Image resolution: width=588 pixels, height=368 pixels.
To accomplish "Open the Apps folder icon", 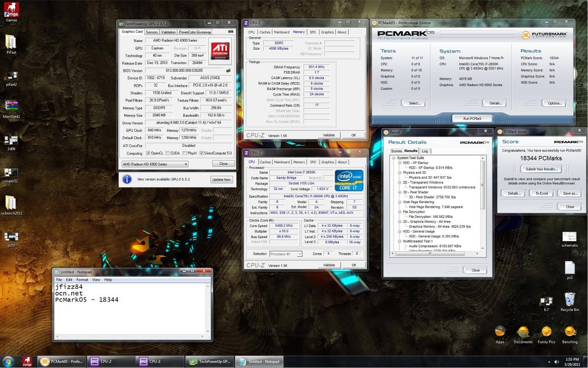I will 500,334.
